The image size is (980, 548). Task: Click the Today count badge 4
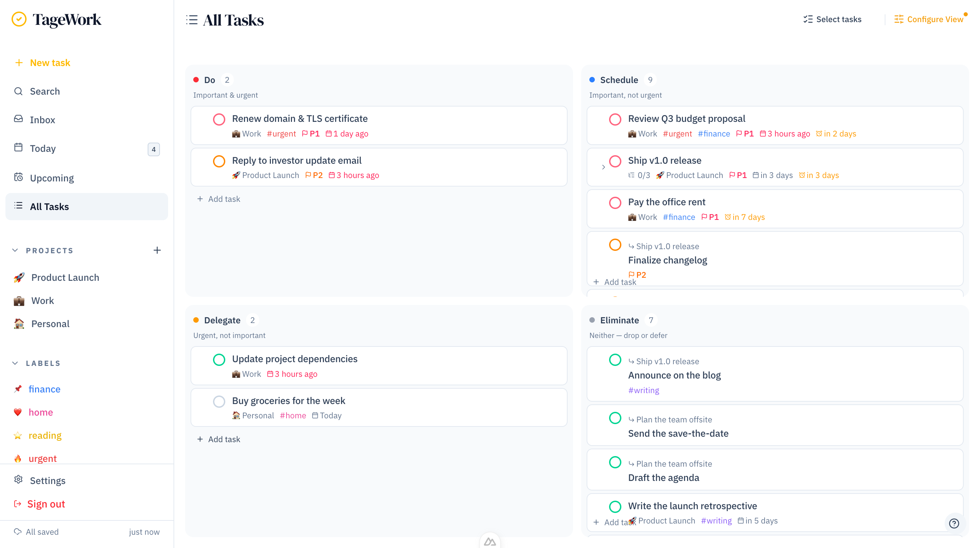(154, 149)
